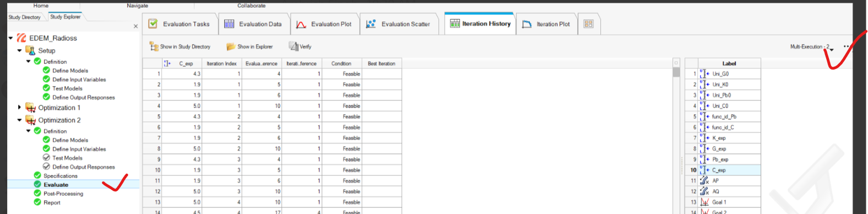The image size is (868, 214).
Task: Select the Evaluate step in tree
Action: tap(56, 185)
